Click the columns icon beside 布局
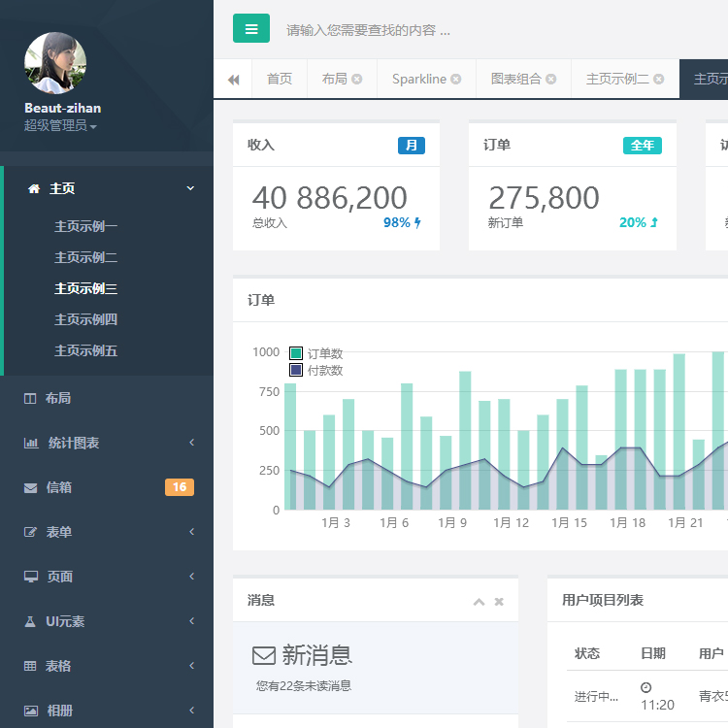728x728 pixels. 30,398
